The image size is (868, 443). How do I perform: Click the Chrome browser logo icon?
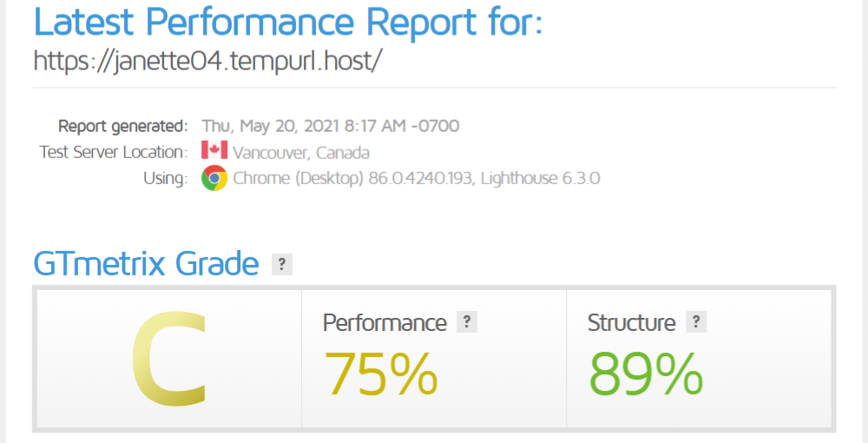click(214, 179)
